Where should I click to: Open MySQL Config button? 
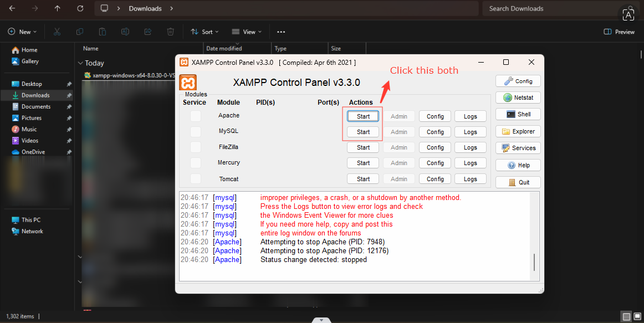click(435, 132)
